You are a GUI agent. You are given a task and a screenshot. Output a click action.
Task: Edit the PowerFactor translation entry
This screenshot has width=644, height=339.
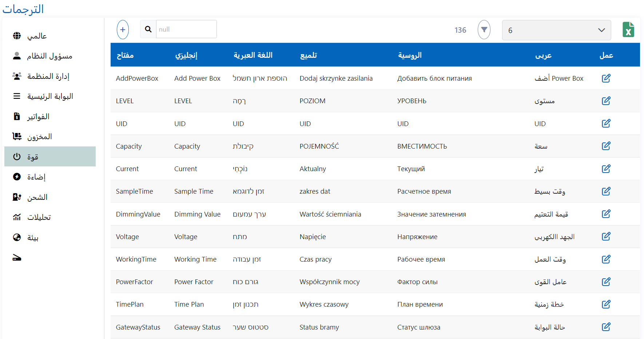(x=606, y=282)
